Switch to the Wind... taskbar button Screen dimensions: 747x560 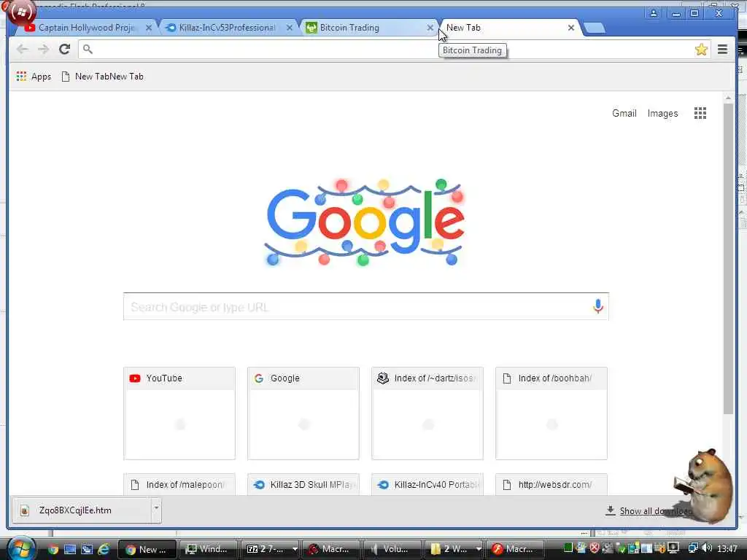pyautogui.click(x=209, y=549)
